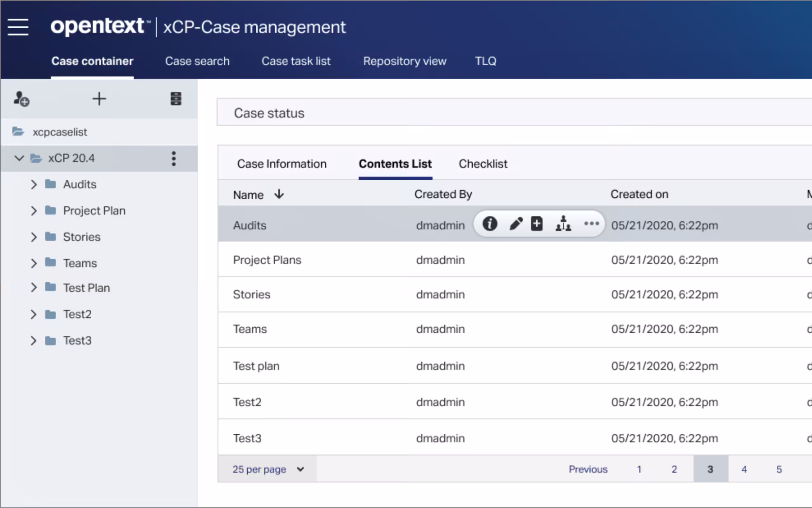Click the Created By column header
The height and width of the screenshot is (508, 812).
(443, 194)
